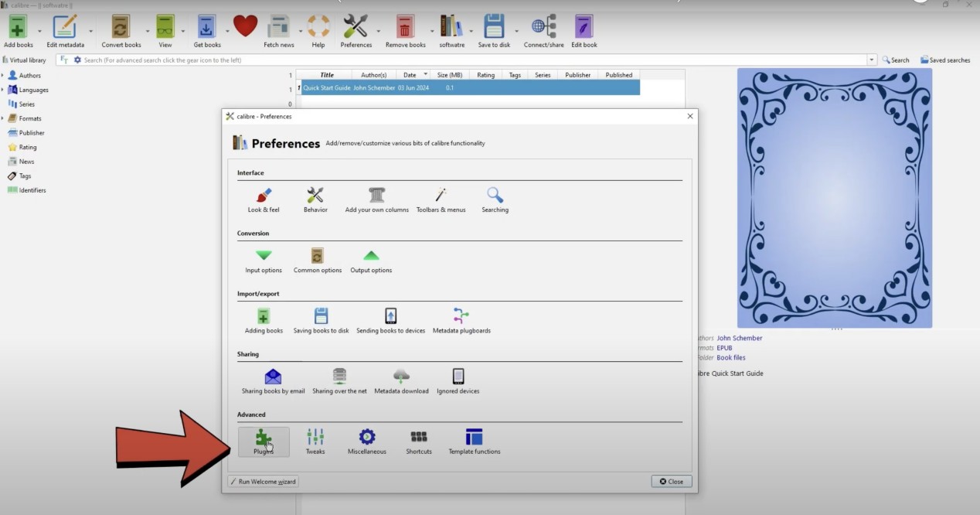Open Sharing books by email settings
The height and width of the screenshot is (515, 980).
click(273, 381)
